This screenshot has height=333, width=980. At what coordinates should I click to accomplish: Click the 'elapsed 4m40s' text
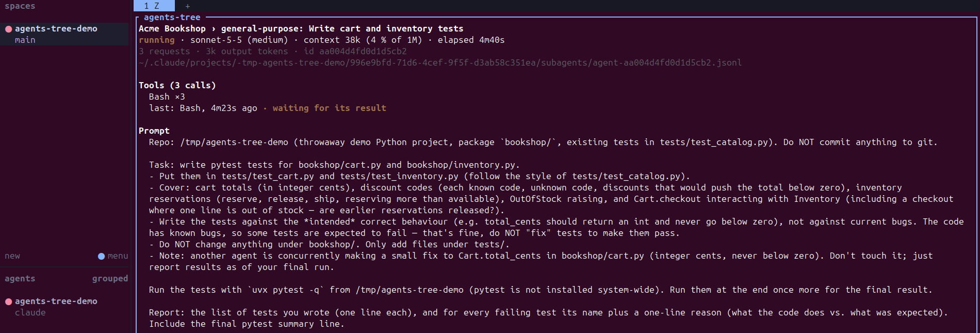click(x=471, y=40)
